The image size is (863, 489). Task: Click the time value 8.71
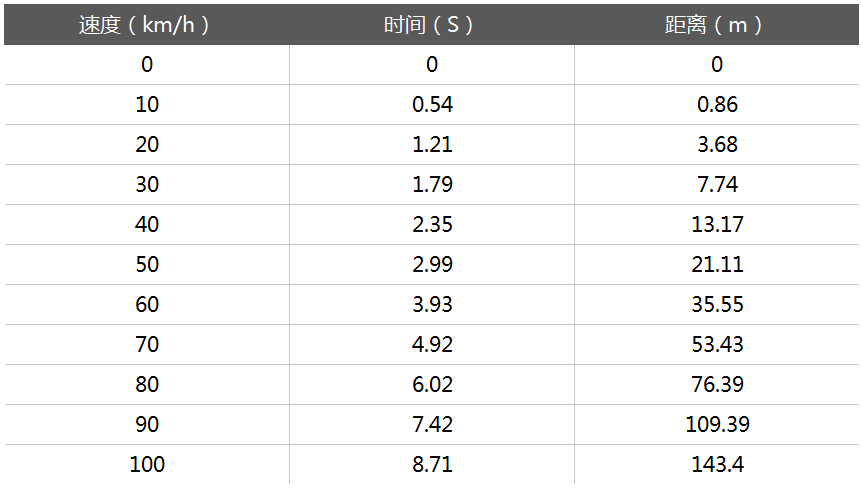432,465
